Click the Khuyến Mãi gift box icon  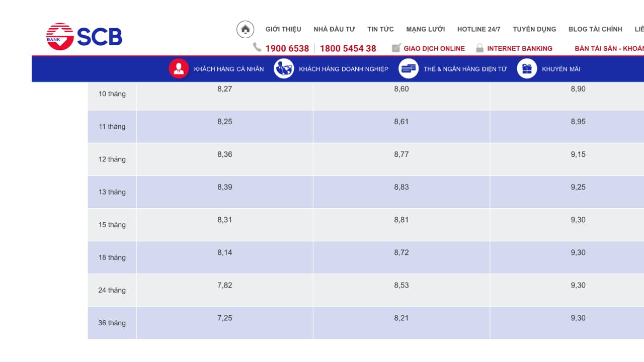click(x=527, y=69)
